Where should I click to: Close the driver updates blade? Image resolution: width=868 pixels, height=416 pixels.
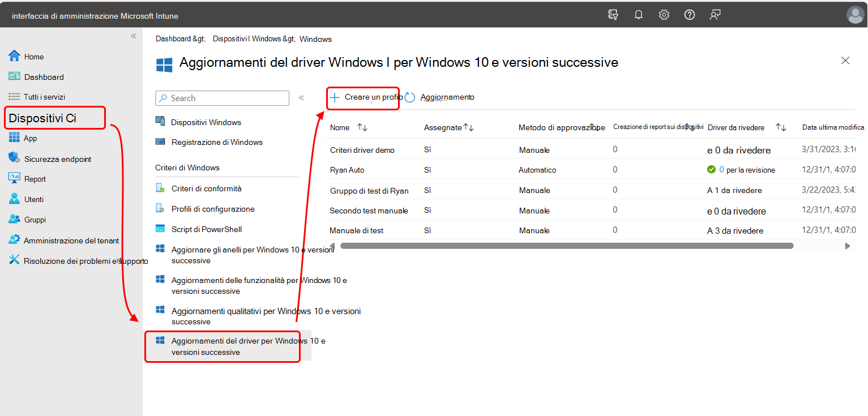(x=845, y=61)
